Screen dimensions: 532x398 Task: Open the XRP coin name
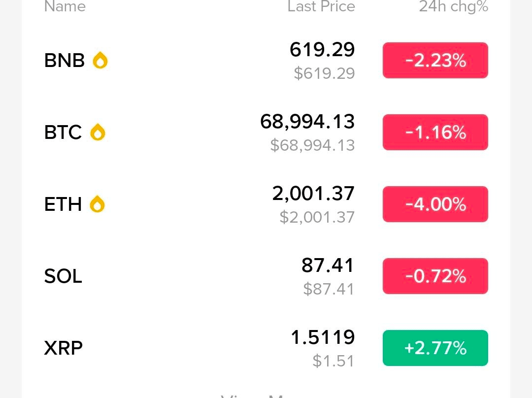(63, 348)
